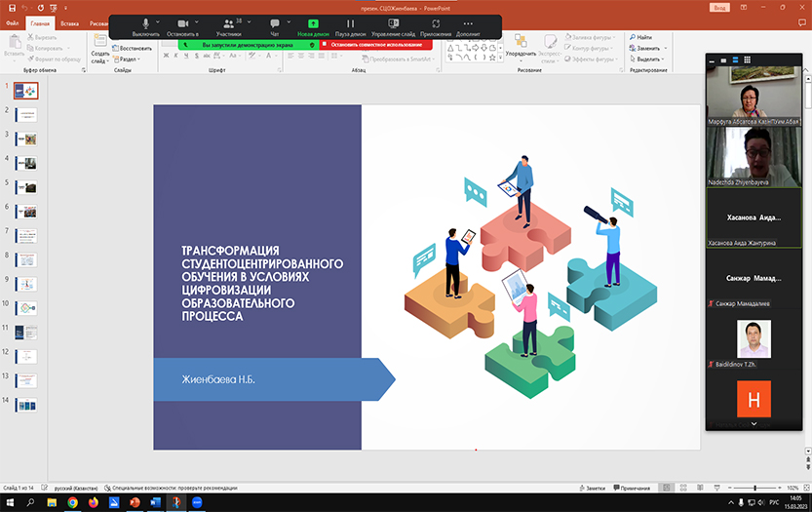Image resolution: width=812 pixels, height=512 pixels.
Task: Start a new share with Новая демон
Action: coord(313,25)
